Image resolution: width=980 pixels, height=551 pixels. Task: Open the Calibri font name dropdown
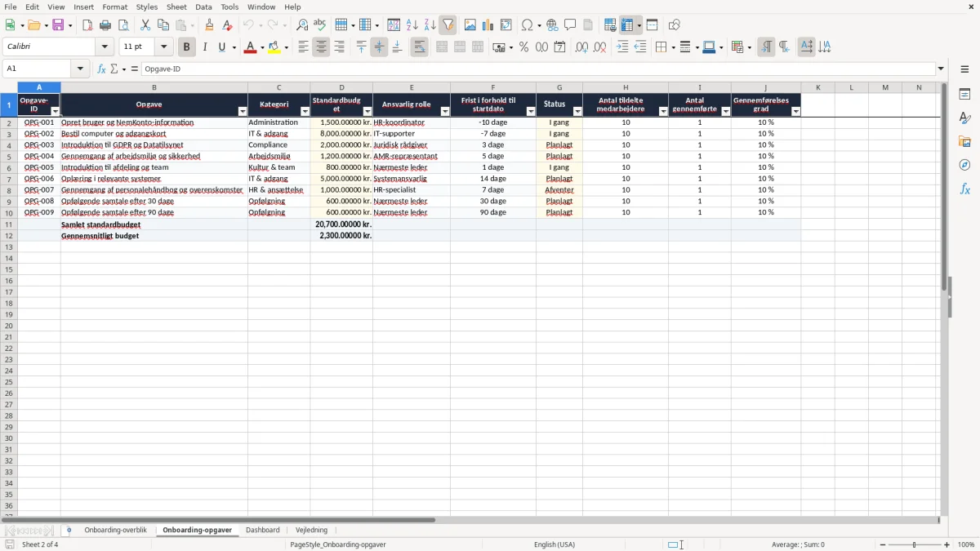[105, 47]
